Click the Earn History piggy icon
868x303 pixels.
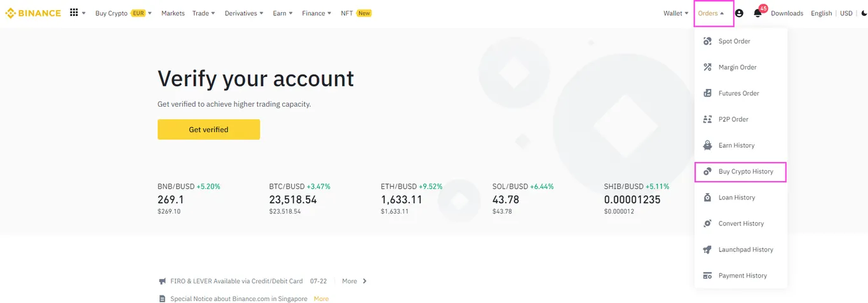click(x=707, y=145)
